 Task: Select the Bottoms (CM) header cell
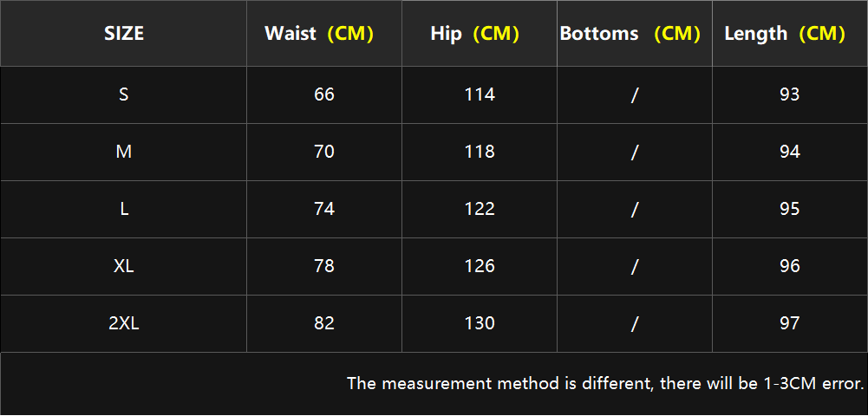coord(635,34)
